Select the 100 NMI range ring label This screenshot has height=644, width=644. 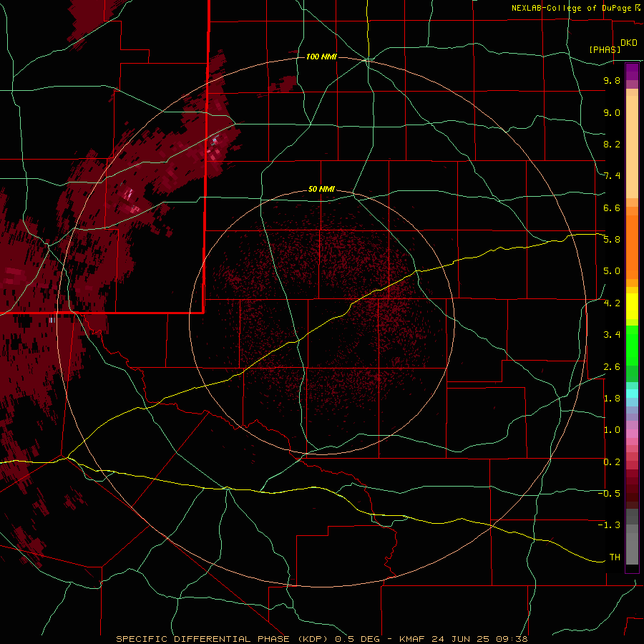(x=321, y=57)
